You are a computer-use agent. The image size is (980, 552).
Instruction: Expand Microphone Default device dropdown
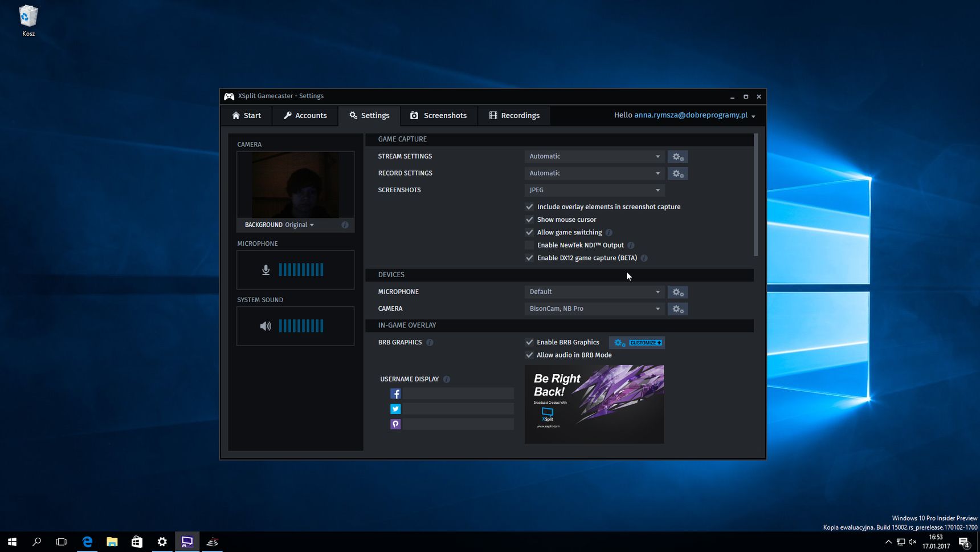click(x=594, y=292)
